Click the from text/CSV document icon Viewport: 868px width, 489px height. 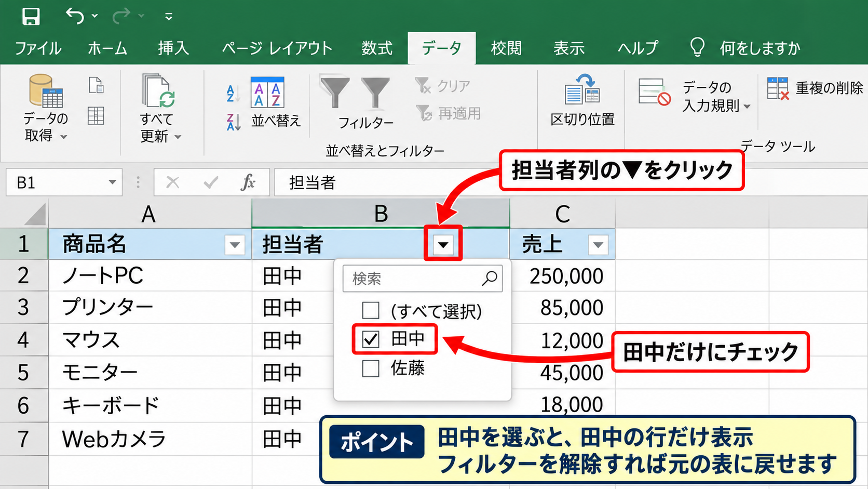point(96,85)
